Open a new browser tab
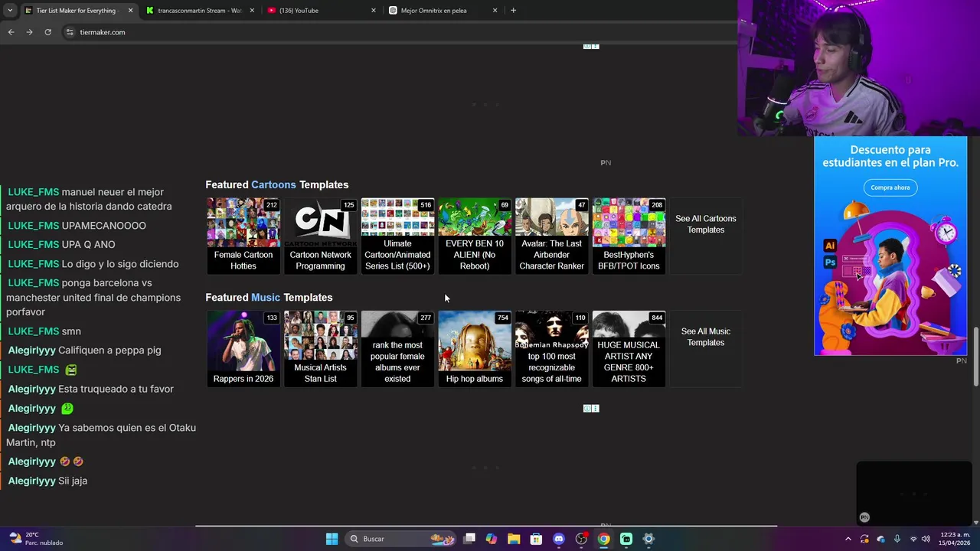Viewport: 980px width, 551px height. 513,11
